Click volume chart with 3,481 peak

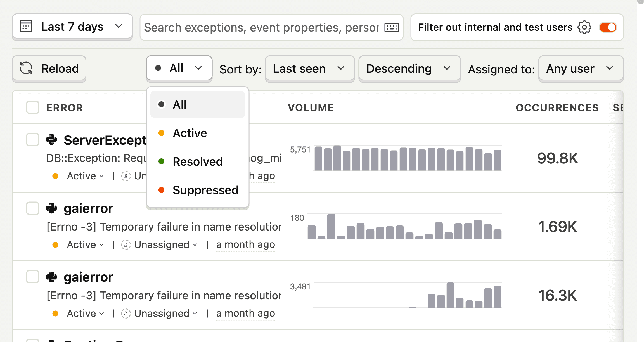pos(408,295)
